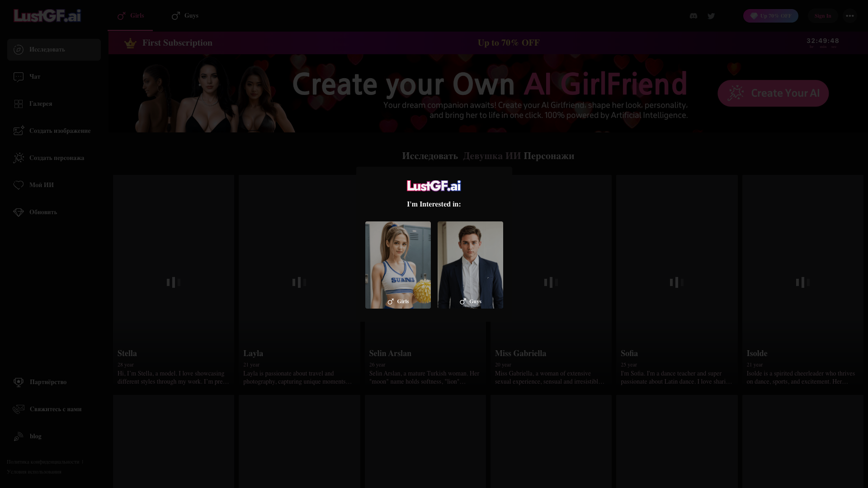The width and height of the screenshot is (868, 488).
Task: Click the Up 70% OFF button
Action: click(771, 16)
